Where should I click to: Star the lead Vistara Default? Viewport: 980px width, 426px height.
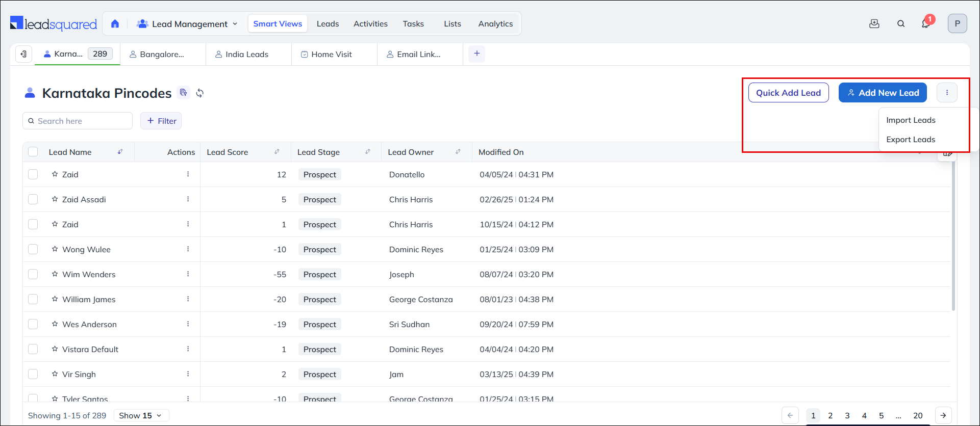pyautogui.click(x=55, y=349)
